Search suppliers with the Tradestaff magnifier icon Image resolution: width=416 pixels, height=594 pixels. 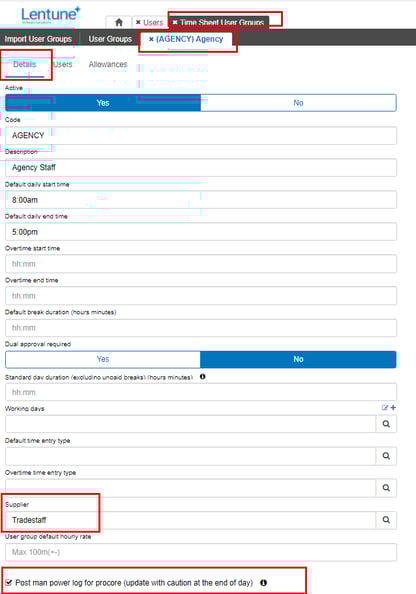pyautogui.click(x=386, y=520)
